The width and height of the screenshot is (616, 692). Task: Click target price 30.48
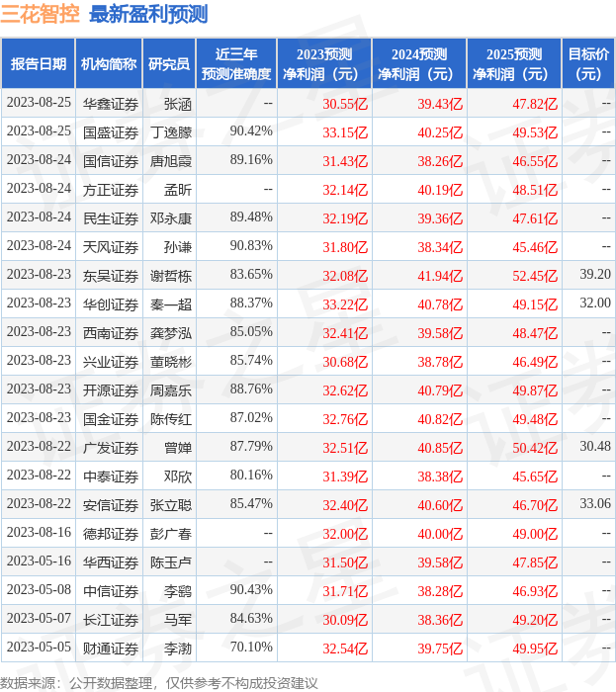coord(595,446)
